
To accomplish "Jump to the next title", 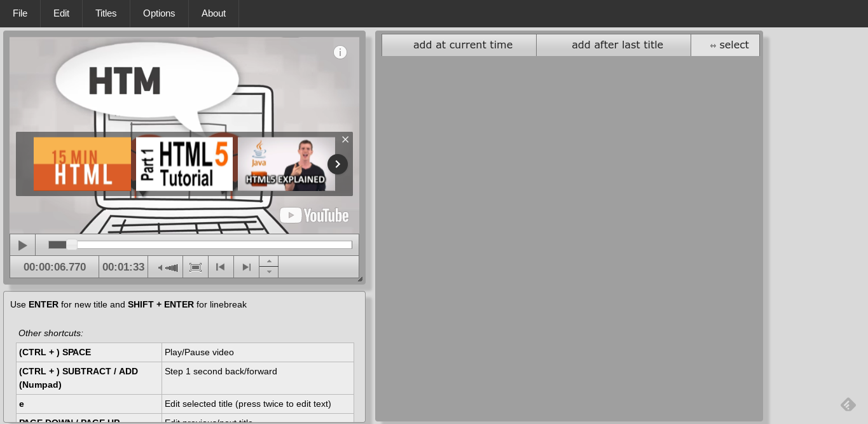I will coord(246,267).
